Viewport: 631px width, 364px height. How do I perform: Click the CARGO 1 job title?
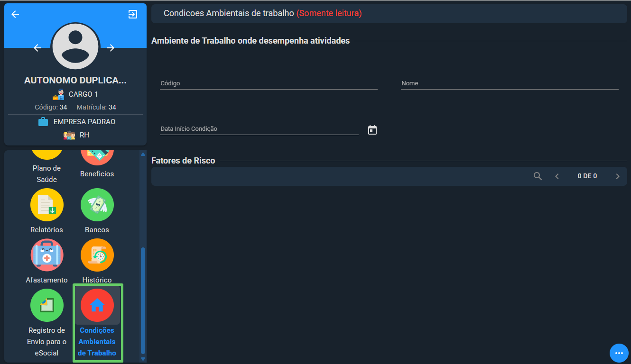point(84,94)
